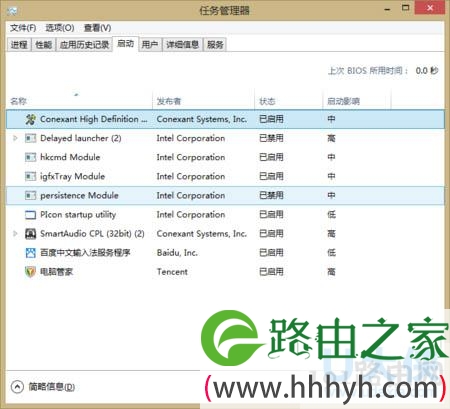Switch to the 进程 tab
The height and width of the screenshot is (409, 450).
coord(19,45)
